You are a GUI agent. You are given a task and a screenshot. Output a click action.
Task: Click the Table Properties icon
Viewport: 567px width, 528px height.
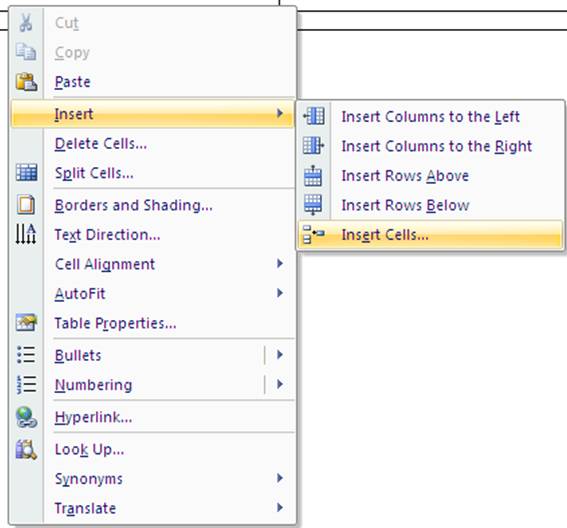26,322
